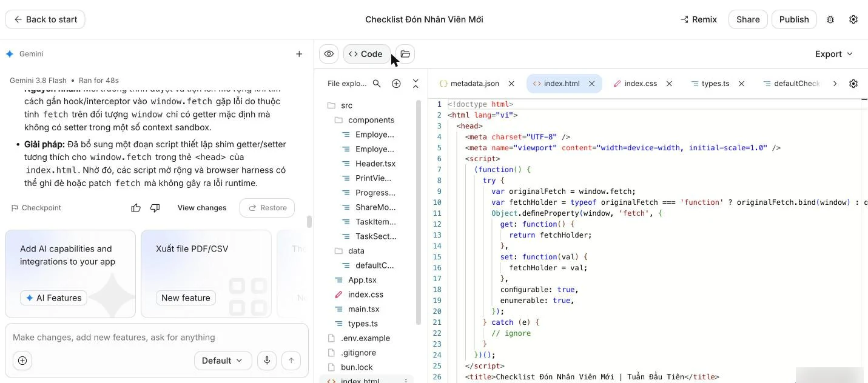Open the defaultCheck tab
Image resolution: width=868 pixels, height=383 pixels.
(x=792, y=84)
